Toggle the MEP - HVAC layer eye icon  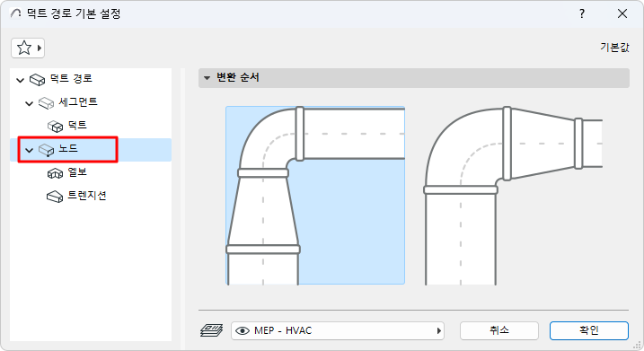tap(243, 330)
